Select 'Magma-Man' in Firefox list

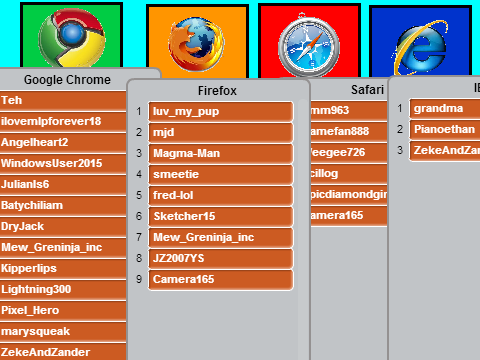point(221,153)
